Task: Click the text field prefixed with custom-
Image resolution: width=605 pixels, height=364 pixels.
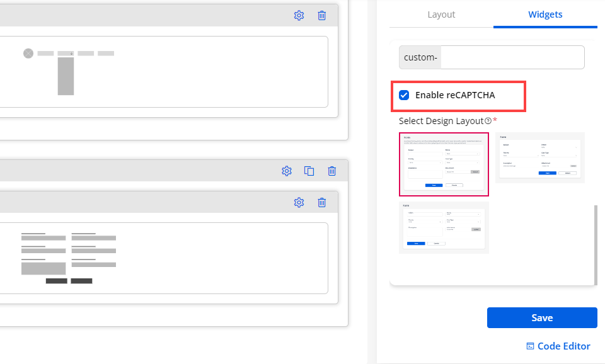Action: (x=512, y=57)
